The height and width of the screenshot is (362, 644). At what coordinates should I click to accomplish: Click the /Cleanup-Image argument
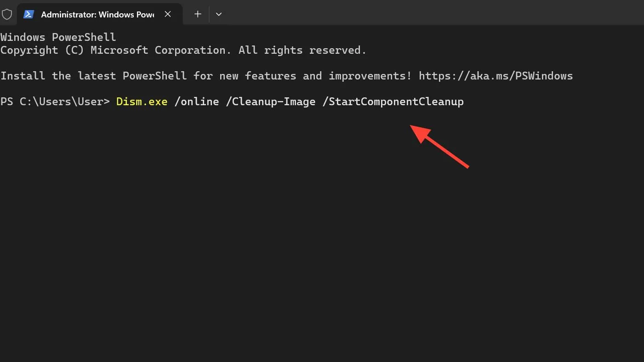(270, 102)
